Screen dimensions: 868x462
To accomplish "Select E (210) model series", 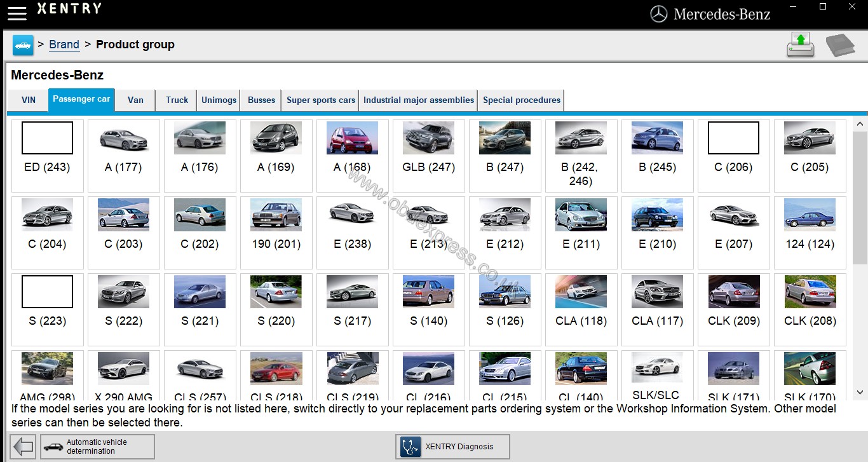I will [658, 233].
